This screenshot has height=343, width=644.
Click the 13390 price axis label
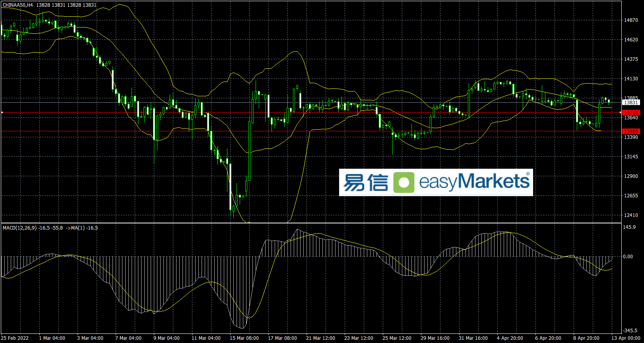click(631, 137)
